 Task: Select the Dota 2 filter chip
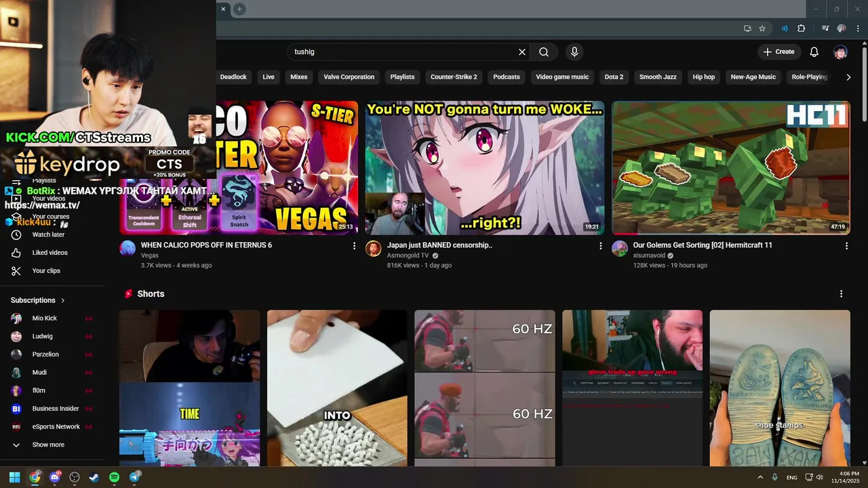click(x=614, y=77)
